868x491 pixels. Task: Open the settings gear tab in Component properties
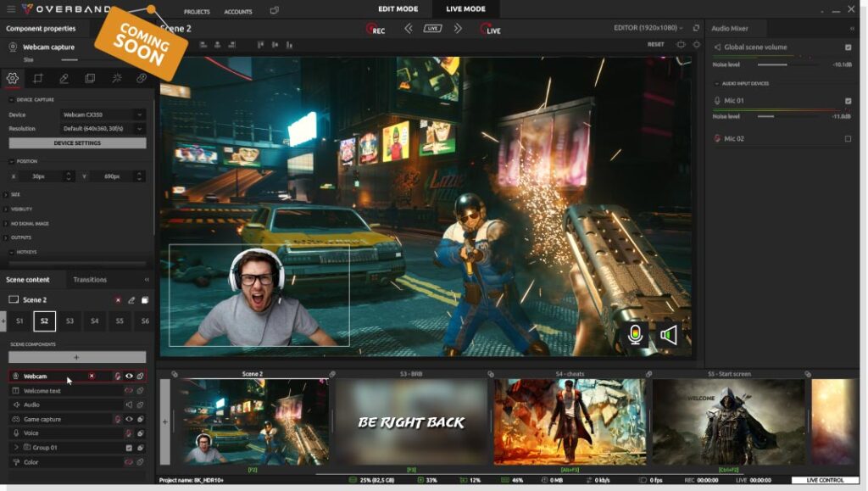12,78
